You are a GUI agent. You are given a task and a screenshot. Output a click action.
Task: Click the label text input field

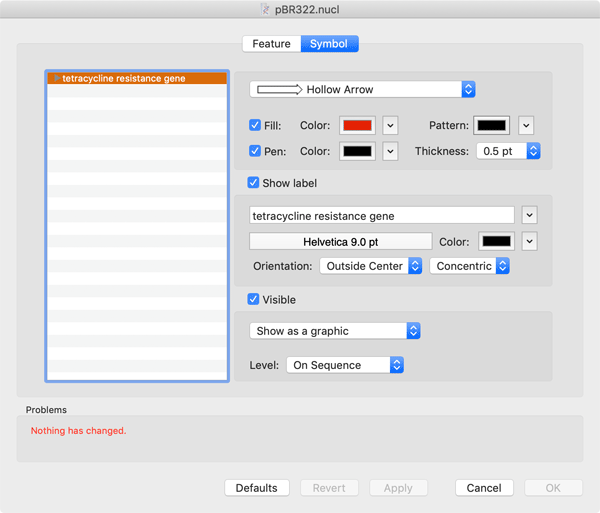coord(382,215)
